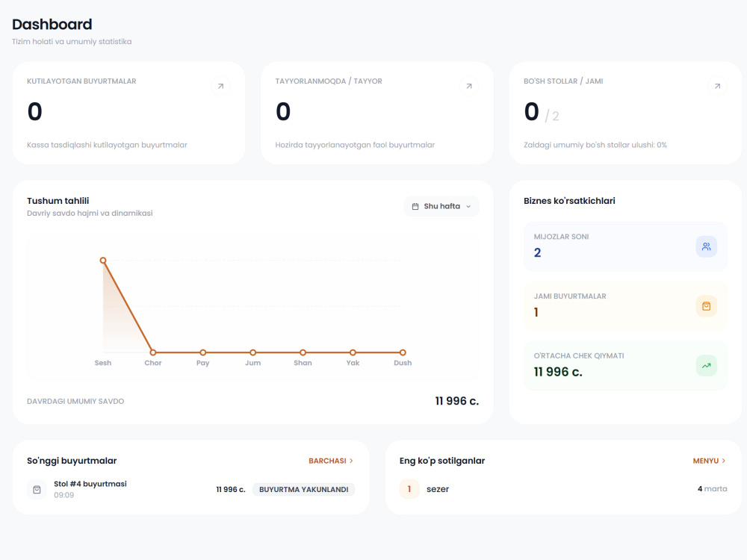
Task: Click the Pay data point on the chart
Action: pos(203,352)
